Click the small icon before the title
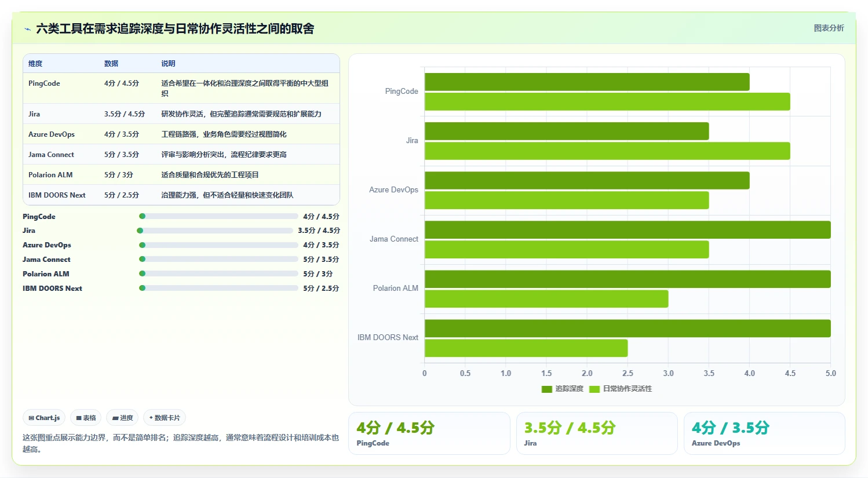The width and height of the screenshot is (868, 478). [27, 29]
